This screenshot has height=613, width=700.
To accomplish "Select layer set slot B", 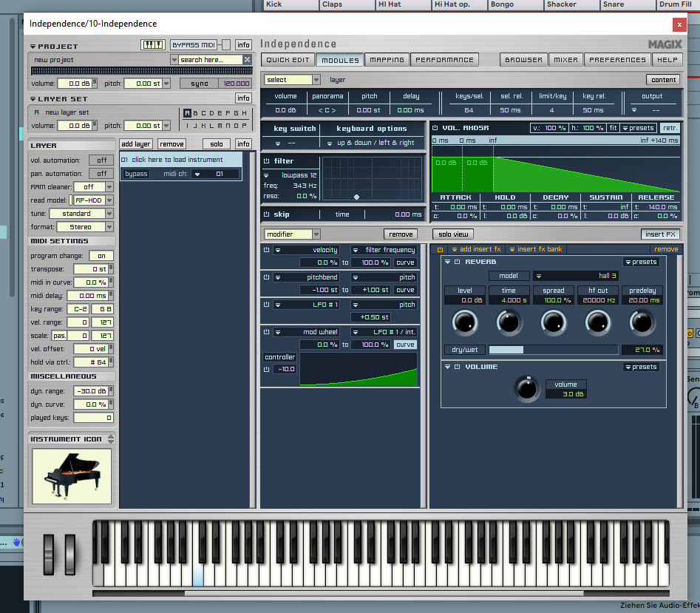I will click(195, 113).
